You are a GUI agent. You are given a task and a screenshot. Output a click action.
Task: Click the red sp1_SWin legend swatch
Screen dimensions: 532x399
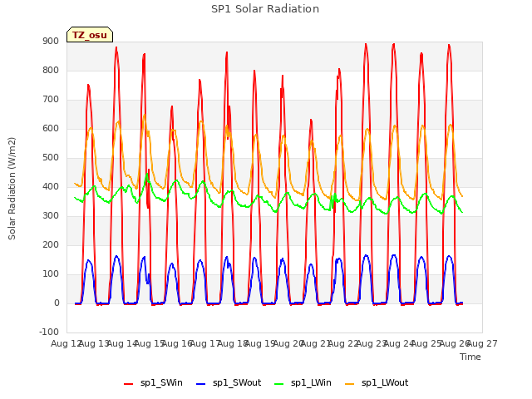coord(128,384)
